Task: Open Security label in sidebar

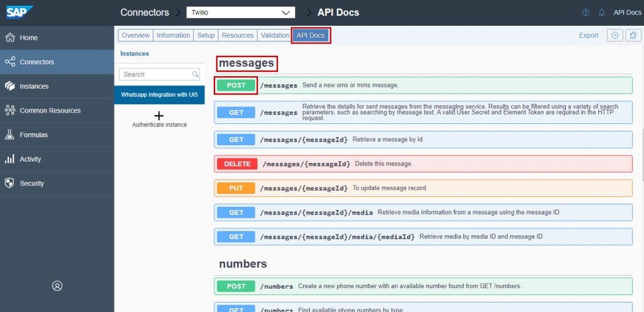Action: (x=31, y=184)
